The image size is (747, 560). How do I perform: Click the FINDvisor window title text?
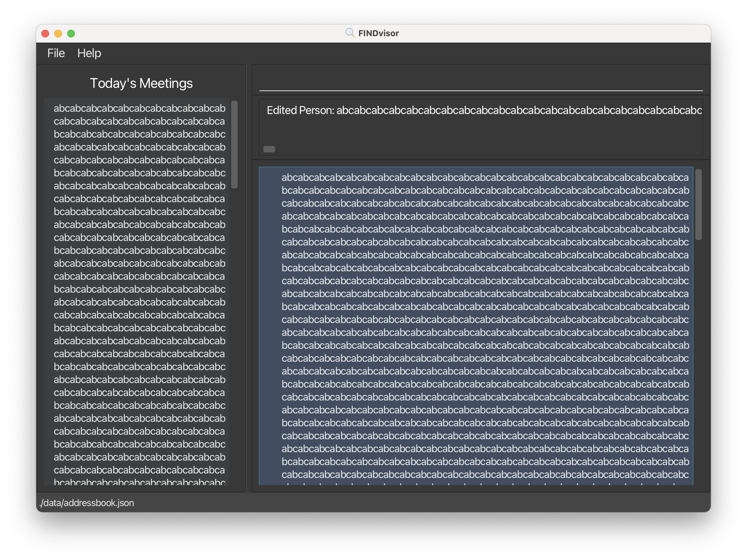click(x=378, y=33)
